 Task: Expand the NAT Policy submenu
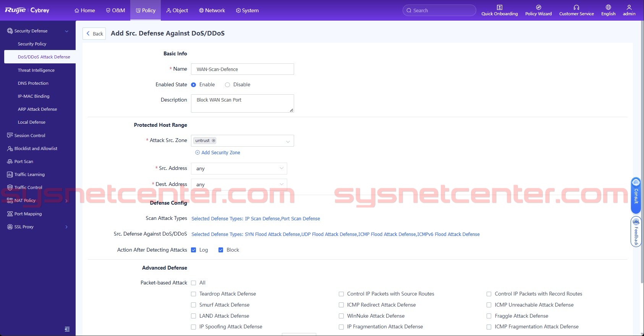point(66,201)
